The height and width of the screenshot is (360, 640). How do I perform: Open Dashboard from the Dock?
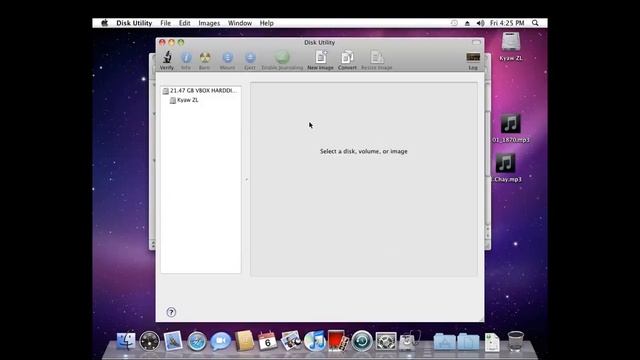149,341
